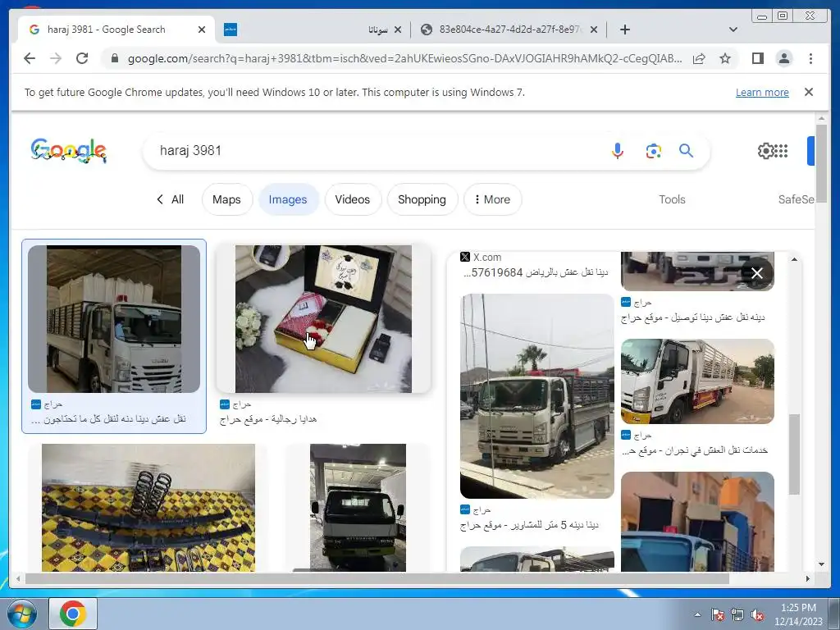Open the خدمات نقل العفش في نجران link

pos(694,450)
